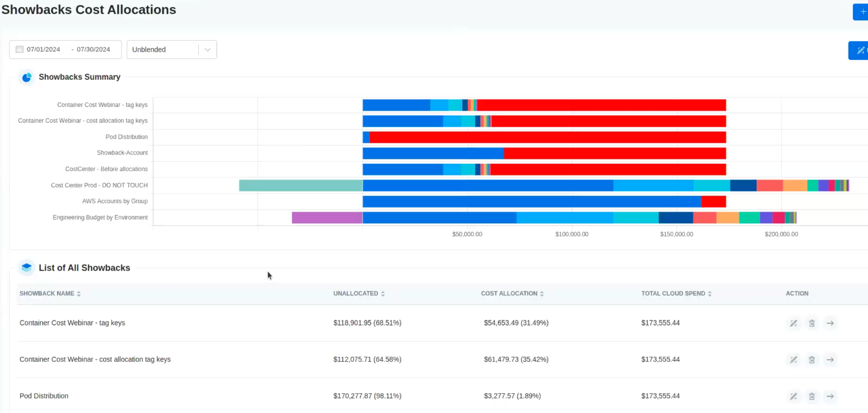
Task: Expand the Unblended dropdown chevron arrow
Action: pos(208,50)
